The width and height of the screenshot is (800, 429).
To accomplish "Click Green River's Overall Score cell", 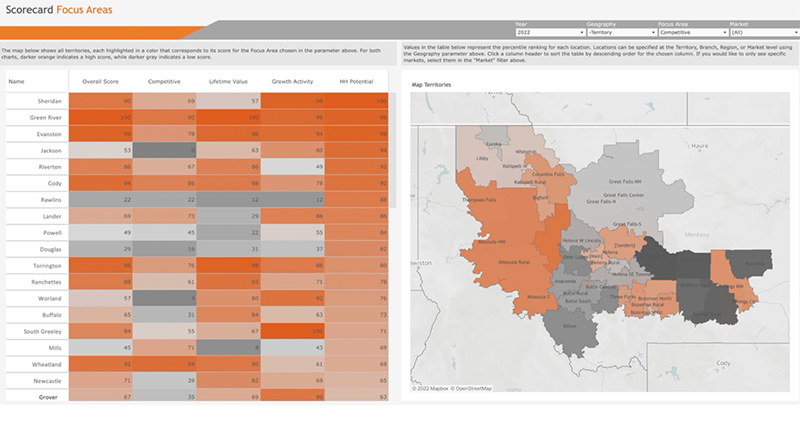I will tap(102, 118).
